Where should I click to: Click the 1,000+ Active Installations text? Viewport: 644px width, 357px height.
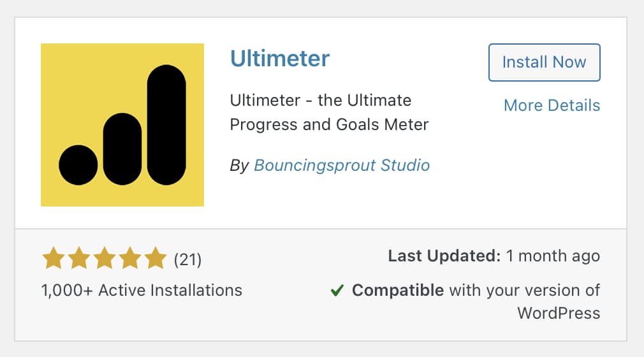pyautogui.click(x=142, y=291)
